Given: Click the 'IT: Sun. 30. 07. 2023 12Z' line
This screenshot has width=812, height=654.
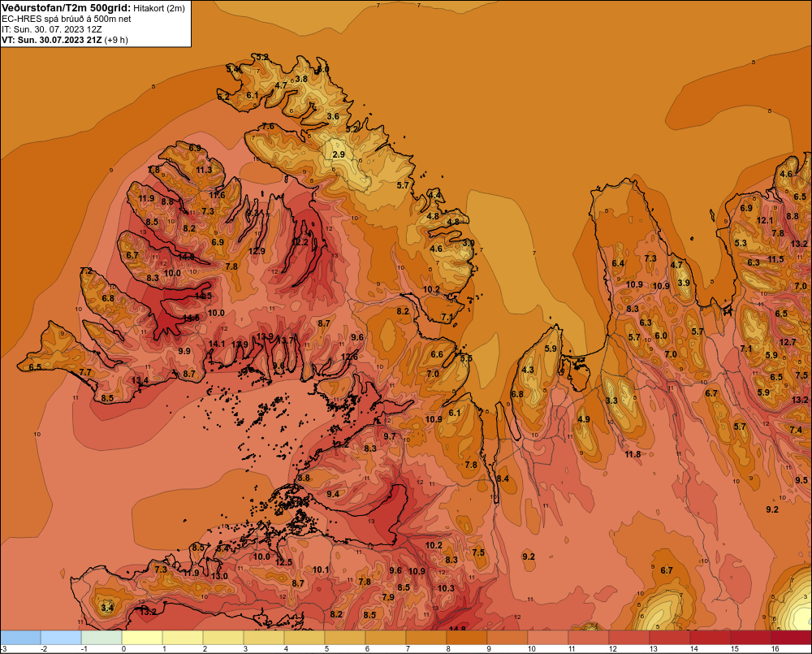Looking at the screenshot, I should pos(51,29).
